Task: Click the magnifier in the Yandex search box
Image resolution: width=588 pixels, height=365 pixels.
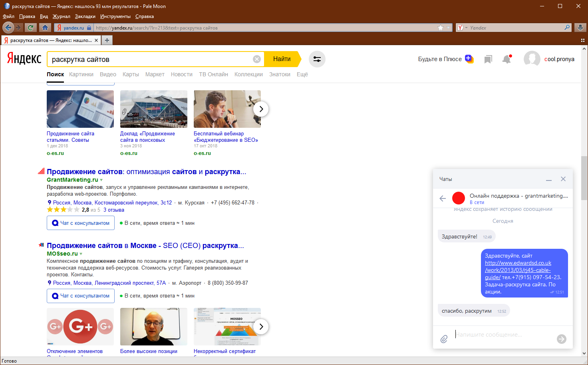Action: [567, 28]
